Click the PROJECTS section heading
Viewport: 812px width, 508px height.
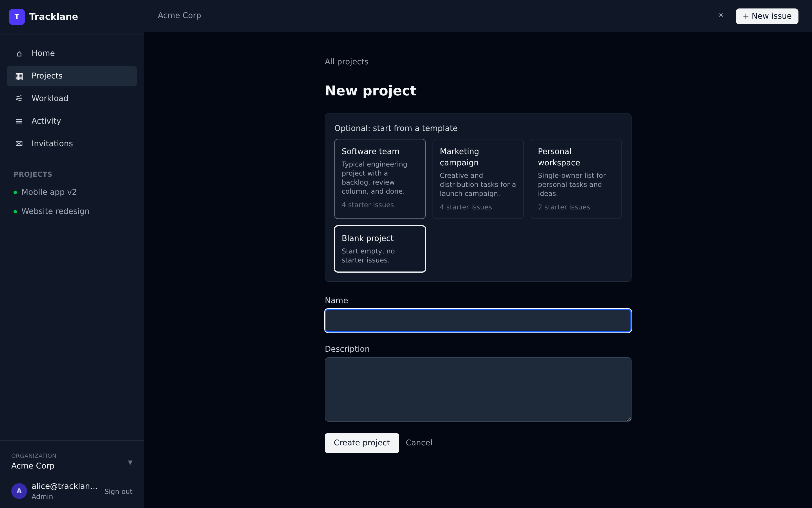pyautogui.click(x=32, y=174)
